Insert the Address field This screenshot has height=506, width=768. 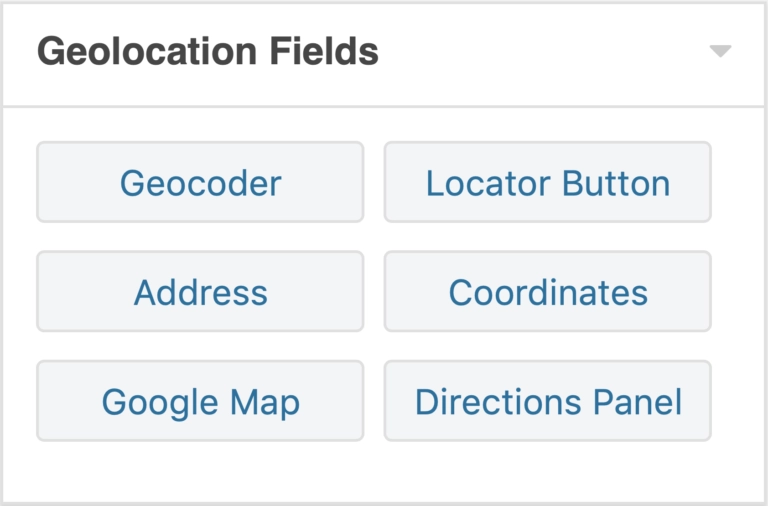coord(200,292)
